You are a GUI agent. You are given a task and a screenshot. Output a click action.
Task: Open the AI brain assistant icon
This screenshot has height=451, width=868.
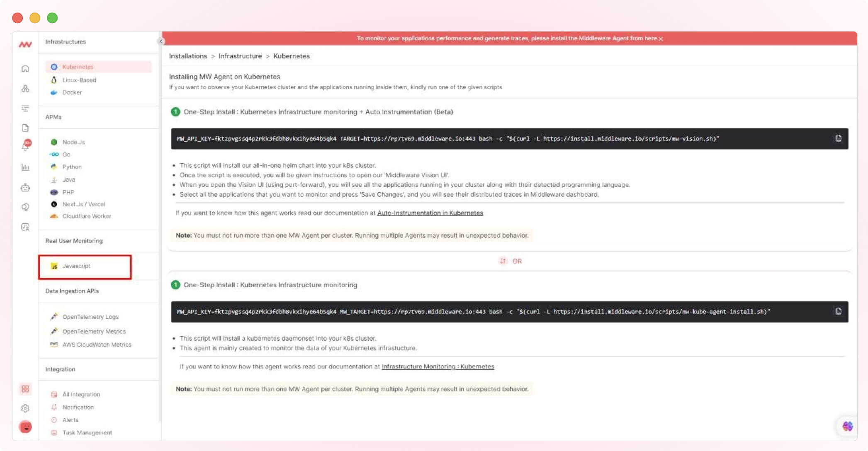tap(847, 426)
